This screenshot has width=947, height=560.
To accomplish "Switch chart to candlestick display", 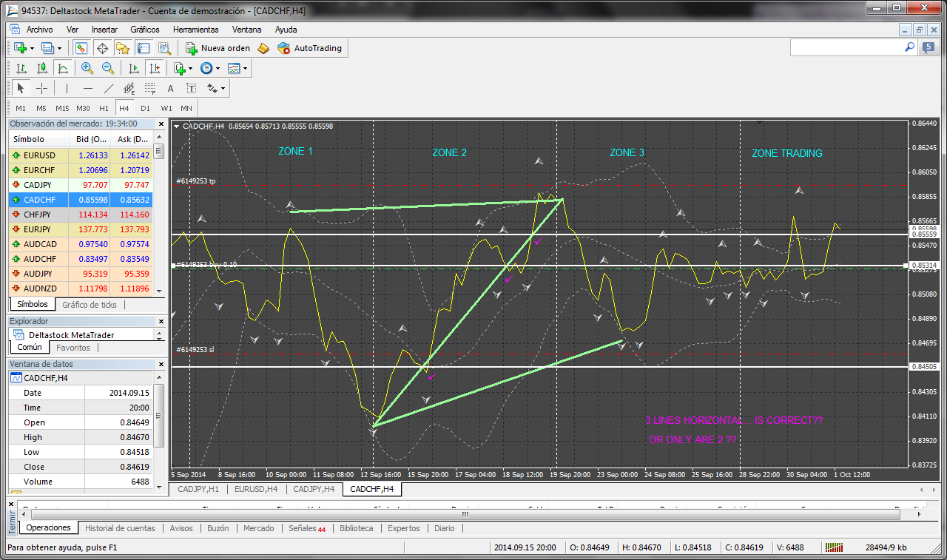I will click(x=42, y=68).
